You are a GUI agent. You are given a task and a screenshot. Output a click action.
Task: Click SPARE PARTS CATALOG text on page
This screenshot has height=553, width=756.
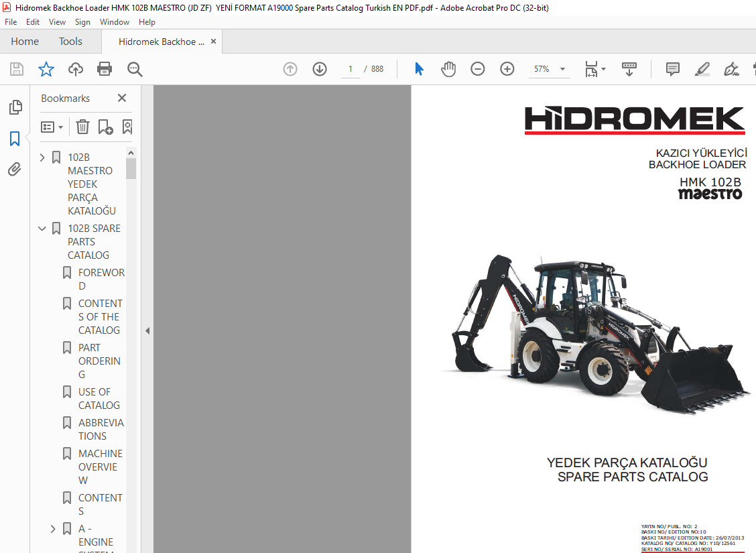(x=633, y=477)
